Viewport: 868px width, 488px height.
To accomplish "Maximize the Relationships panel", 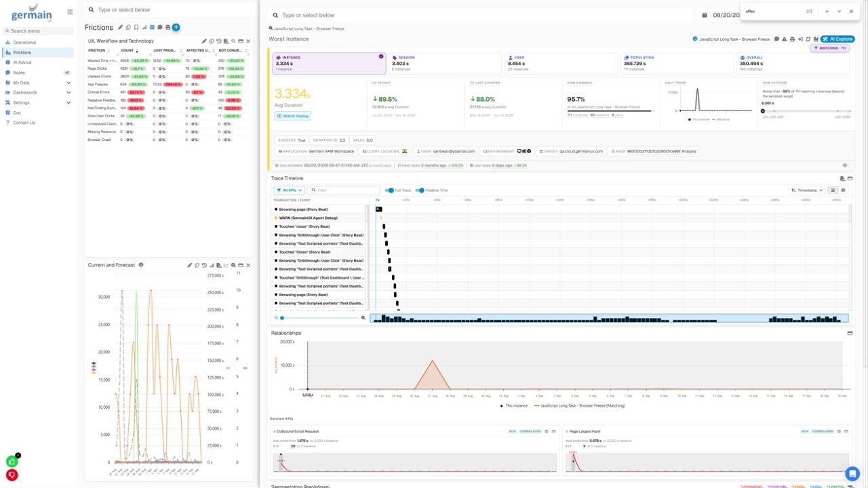I will point(850,333).
